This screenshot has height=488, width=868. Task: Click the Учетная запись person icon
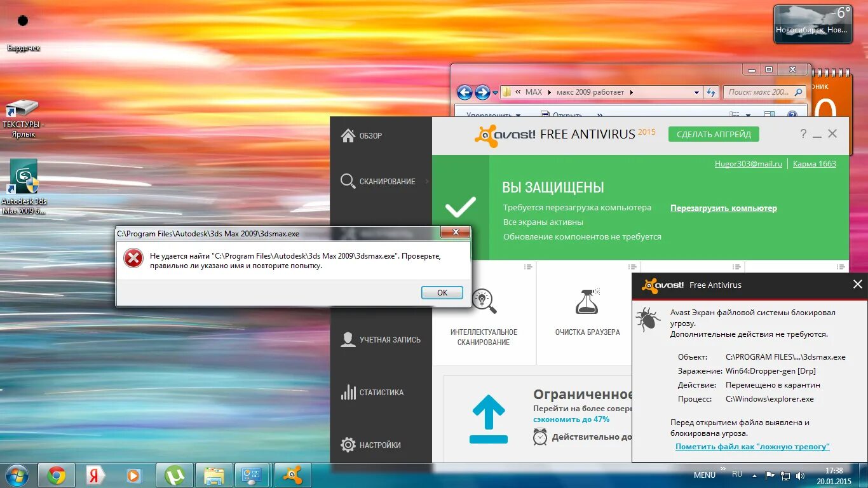pyautogui.click(x=348, y=339)
